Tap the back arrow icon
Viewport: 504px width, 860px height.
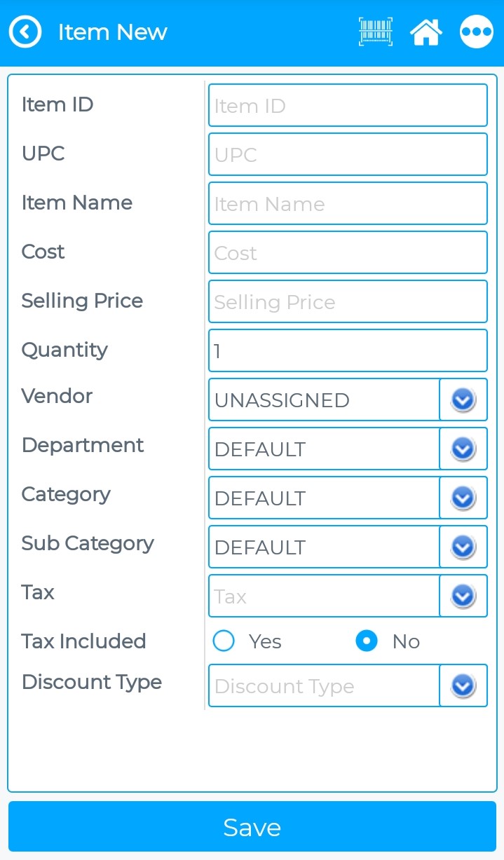[25, 32]
